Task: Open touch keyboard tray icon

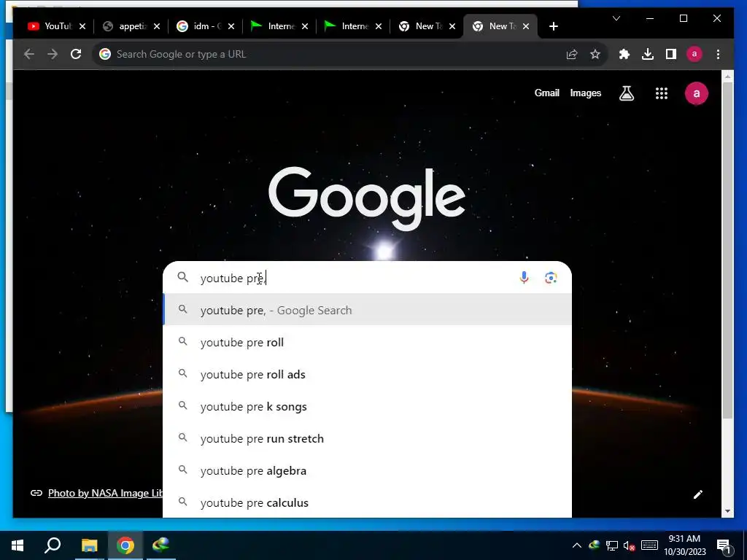Action: tap(649, 545)
